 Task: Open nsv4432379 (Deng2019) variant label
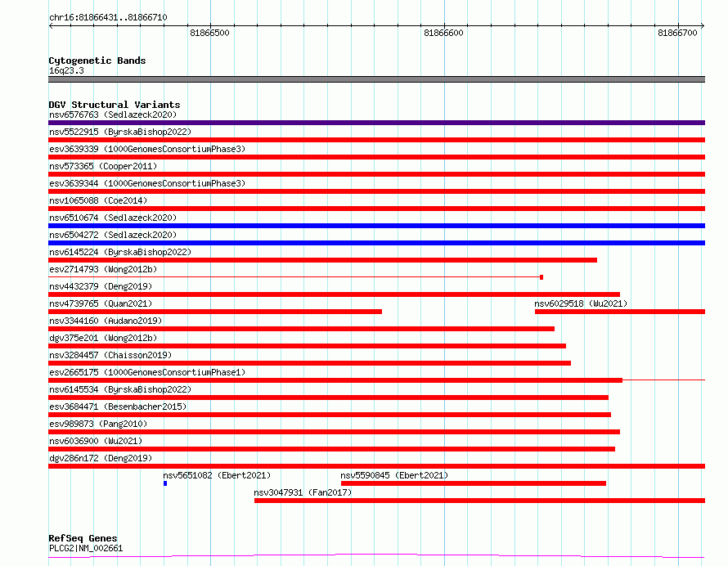[x=101, y=286]
